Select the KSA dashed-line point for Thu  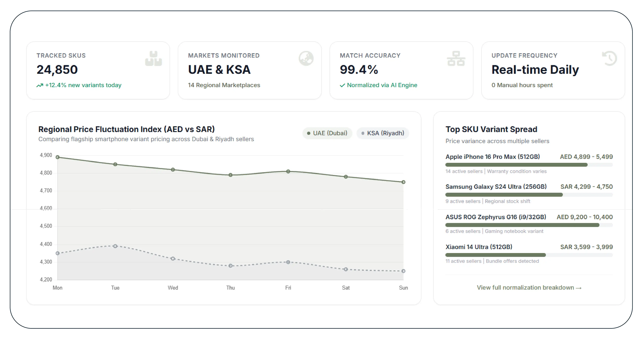coord(230,266)
